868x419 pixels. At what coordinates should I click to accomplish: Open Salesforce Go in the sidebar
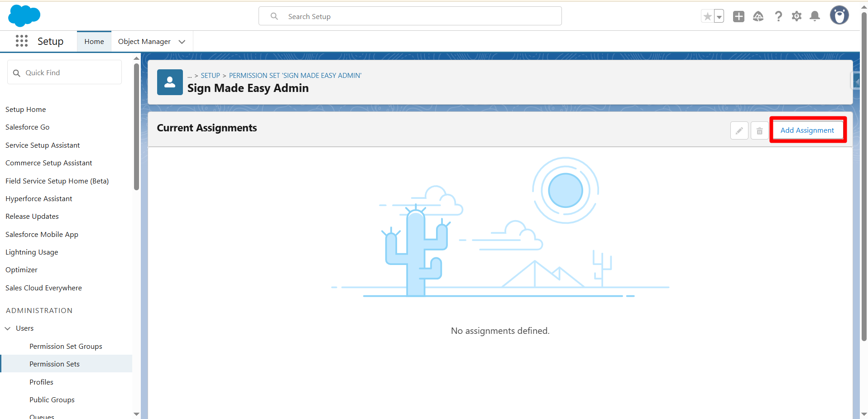tap(28, 127)
